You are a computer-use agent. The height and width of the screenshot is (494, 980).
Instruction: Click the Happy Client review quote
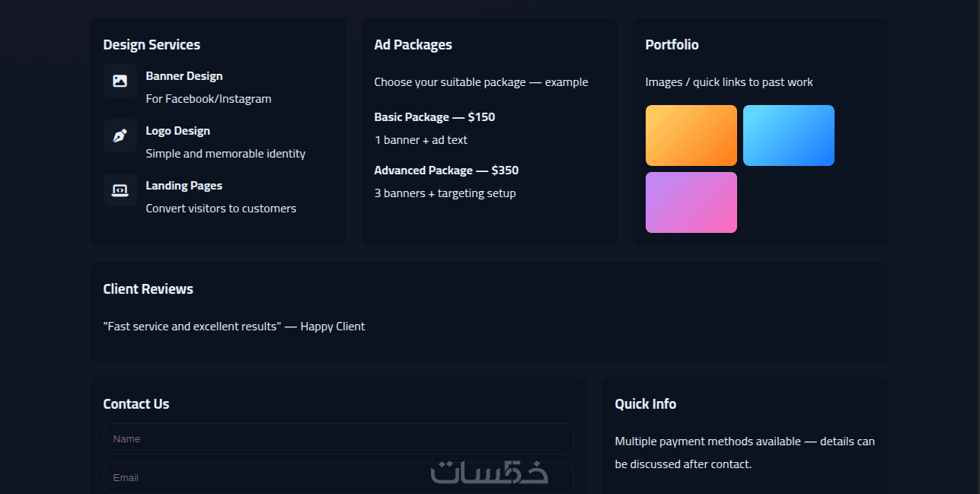[x=234, y=327]
